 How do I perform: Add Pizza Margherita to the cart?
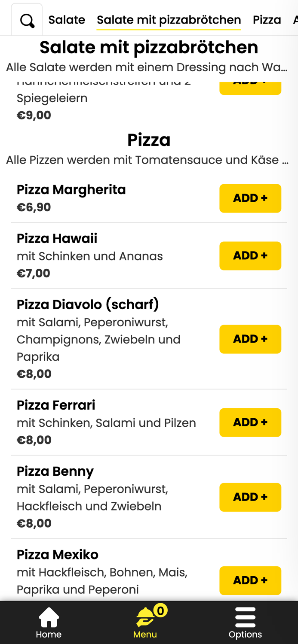pos(250,198)
